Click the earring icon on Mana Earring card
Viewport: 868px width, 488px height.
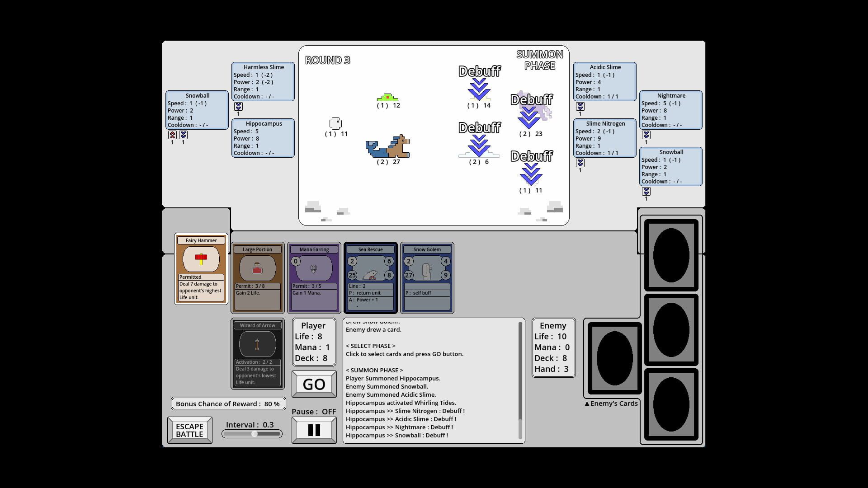coord(314,267)
